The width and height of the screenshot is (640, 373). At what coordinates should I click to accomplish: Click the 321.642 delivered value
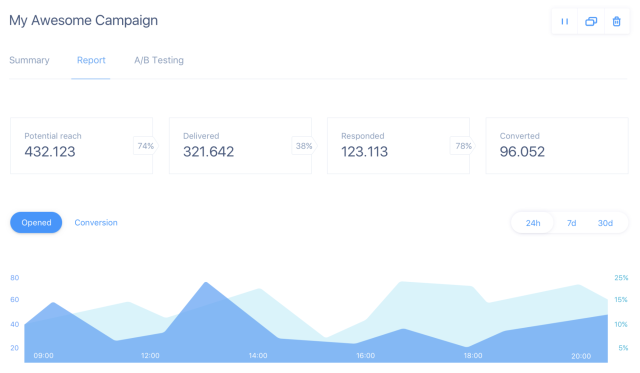pos(209,152)
